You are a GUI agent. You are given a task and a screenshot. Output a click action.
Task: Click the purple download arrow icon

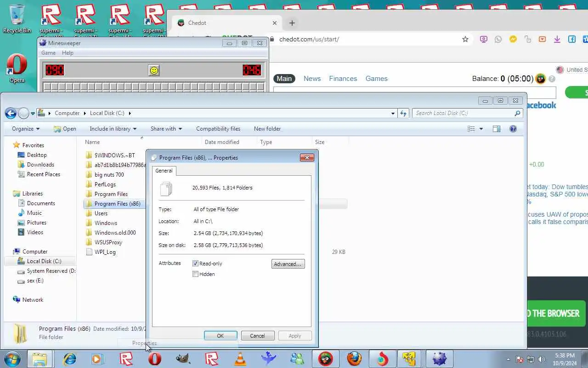pyautogui.click(x=557, y=40)
